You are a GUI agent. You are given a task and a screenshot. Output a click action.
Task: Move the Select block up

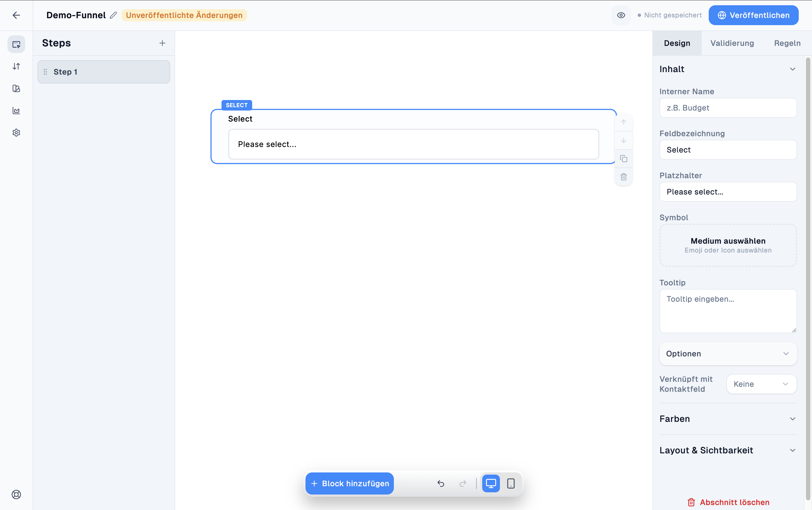(624, 122)
